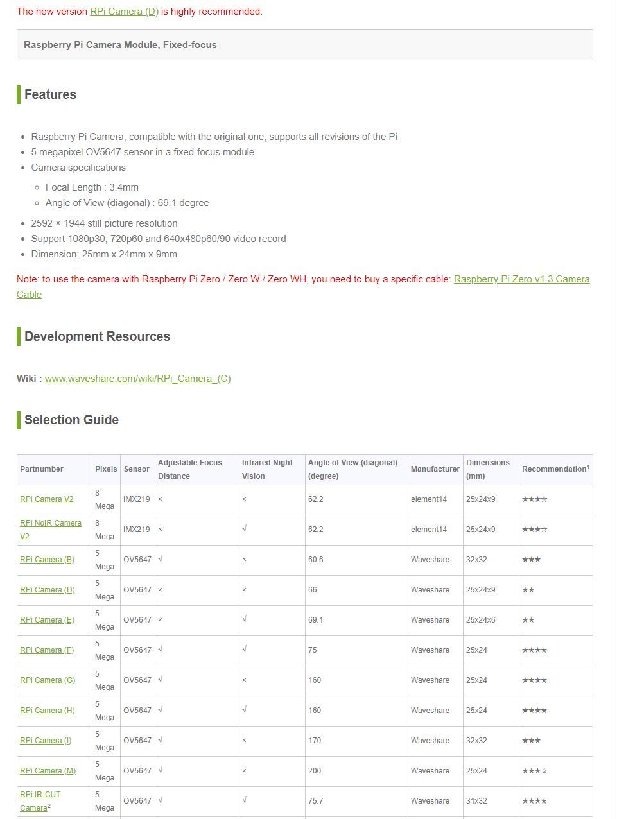Click '2592 × 1944 still picture resolution' bullet
The image size is (644, 819).
tap(104, 223)
